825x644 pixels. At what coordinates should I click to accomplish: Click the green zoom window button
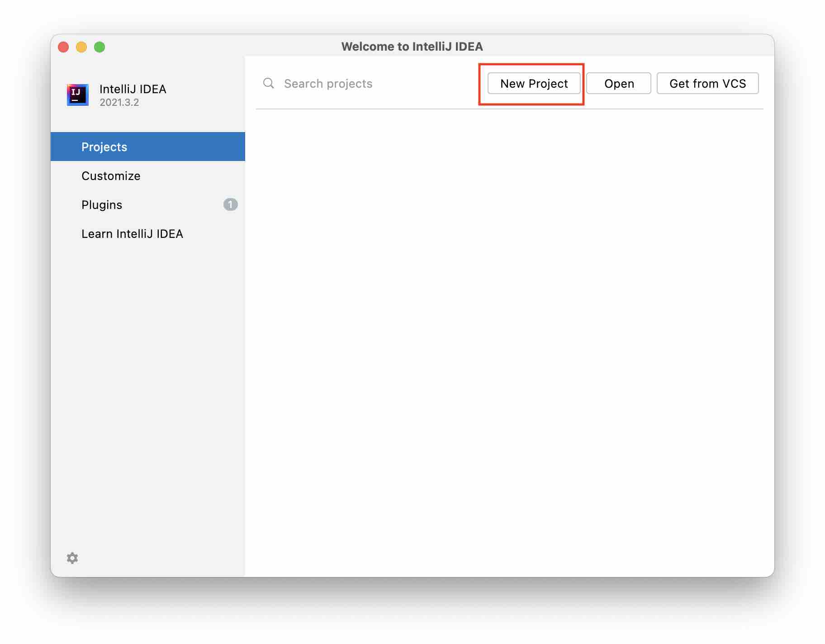click(x=100, y=47)
